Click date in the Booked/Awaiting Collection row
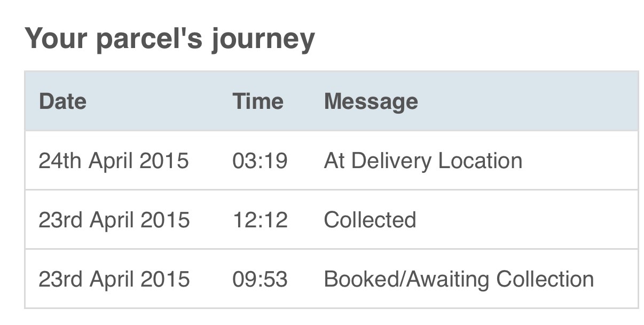The height and width of the screenshot is (325, 644). (x=114, y=279)
